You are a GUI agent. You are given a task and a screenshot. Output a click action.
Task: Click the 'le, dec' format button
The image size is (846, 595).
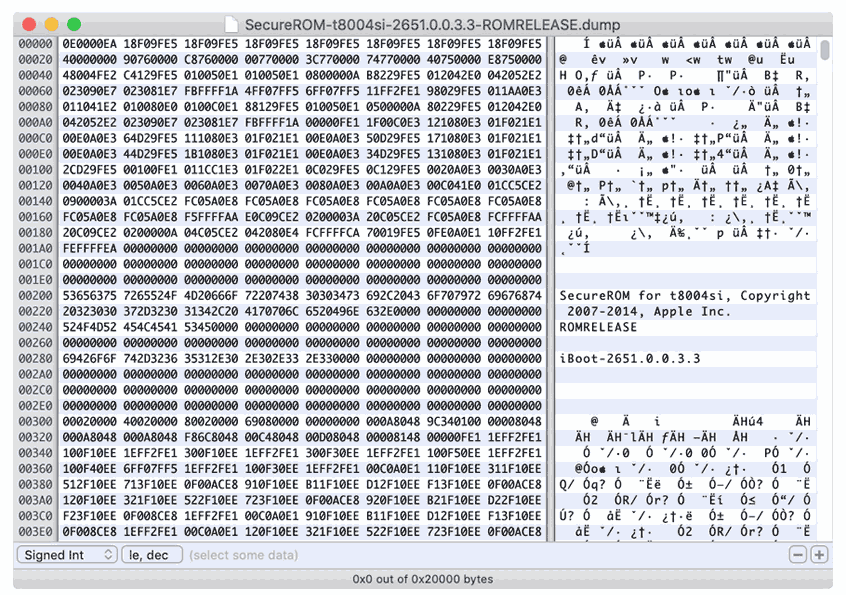[x=152, y=555]
